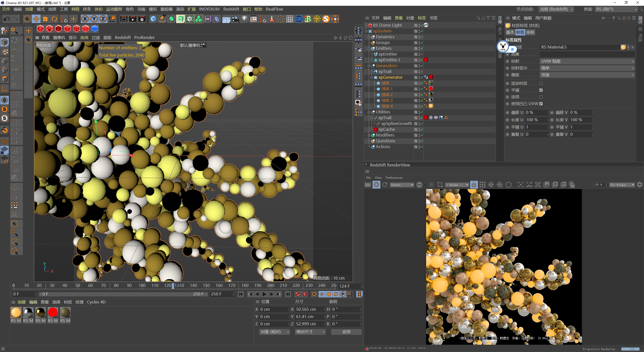Select the Move tool in top toolbar
Screen dimensions: 644x352
pyautogui.click(x=36, y=19)
